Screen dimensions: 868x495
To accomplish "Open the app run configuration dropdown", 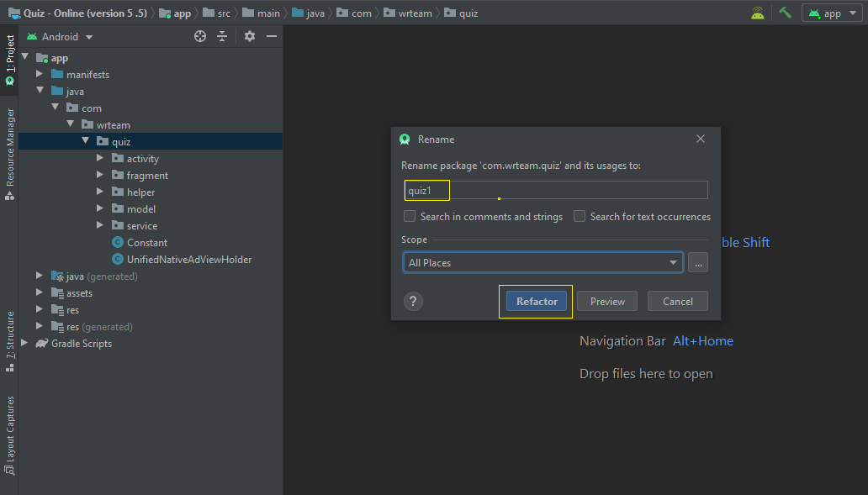I will 832,13.
